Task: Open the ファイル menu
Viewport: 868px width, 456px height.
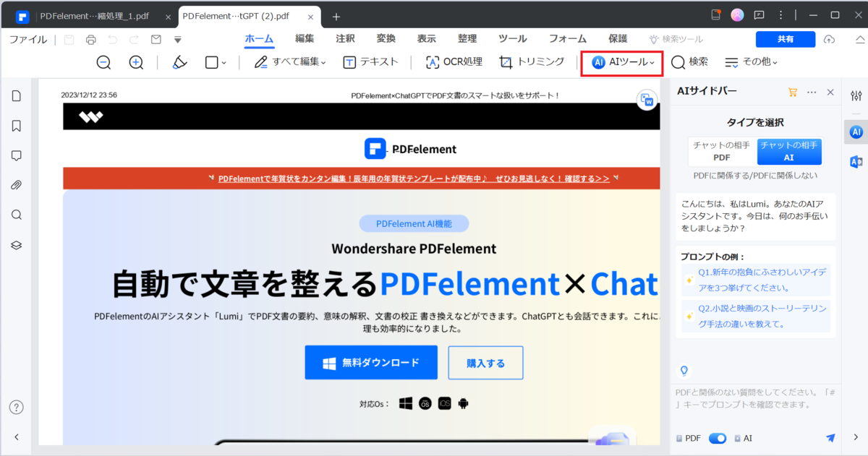Action: coord(28,39)
